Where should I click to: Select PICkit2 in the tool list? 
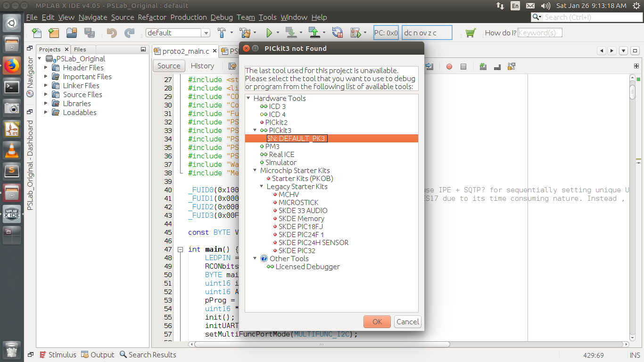click(x=276, y=123)
